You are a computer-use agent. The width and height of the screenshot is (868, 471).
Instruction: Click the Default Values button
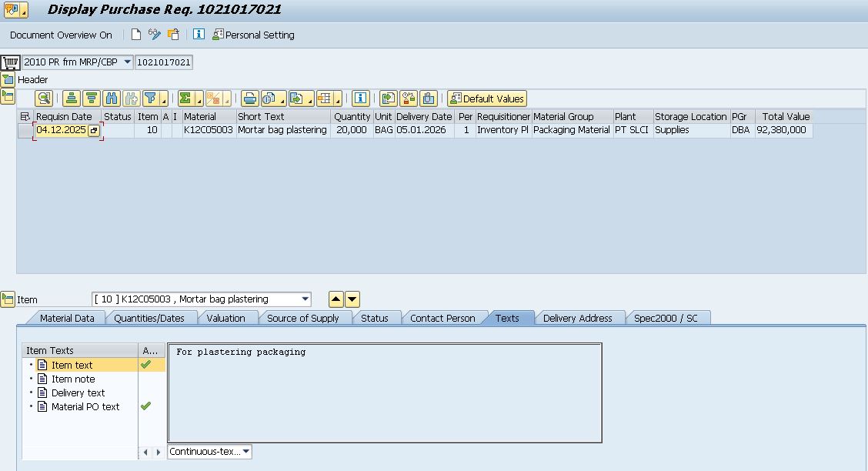(x=487, y=99)
